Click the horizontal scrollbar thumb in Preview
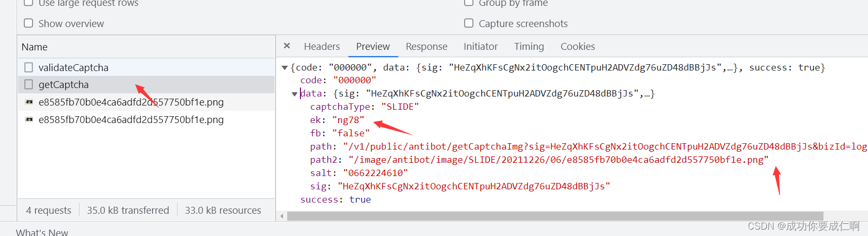 click(555, 216)
